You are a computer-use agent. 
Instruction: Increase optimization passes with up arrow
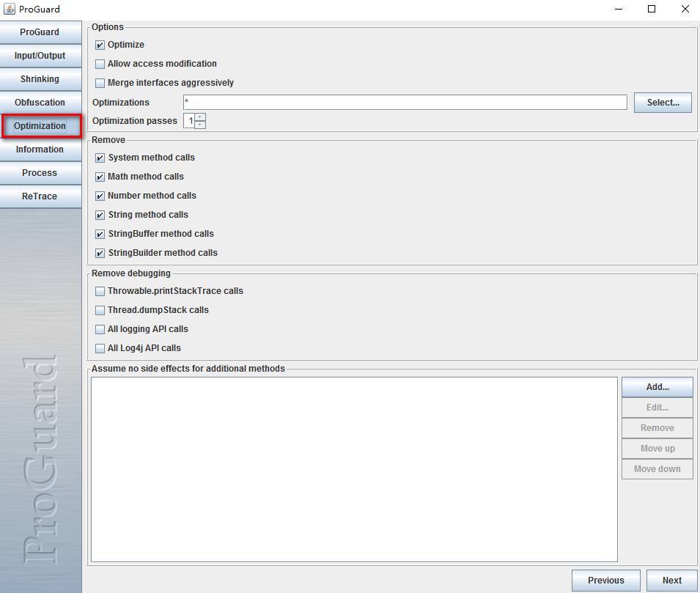[x=200, y=117]
